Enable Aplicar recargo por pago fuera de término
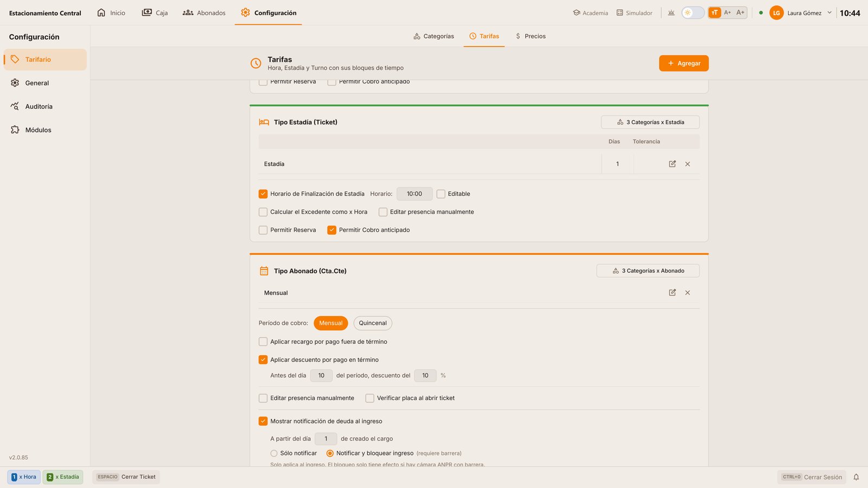The height and width of the screenshot is (488, 868). point(263,342)
